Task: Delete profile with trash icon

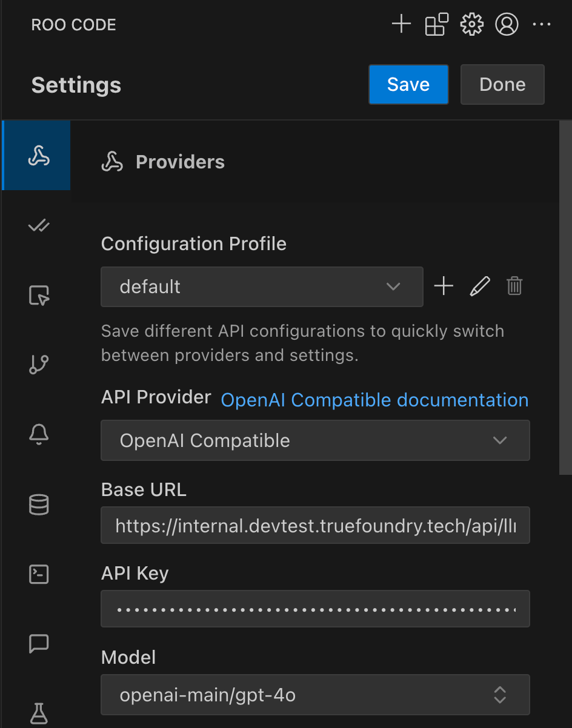Action: tap(514, 286)
